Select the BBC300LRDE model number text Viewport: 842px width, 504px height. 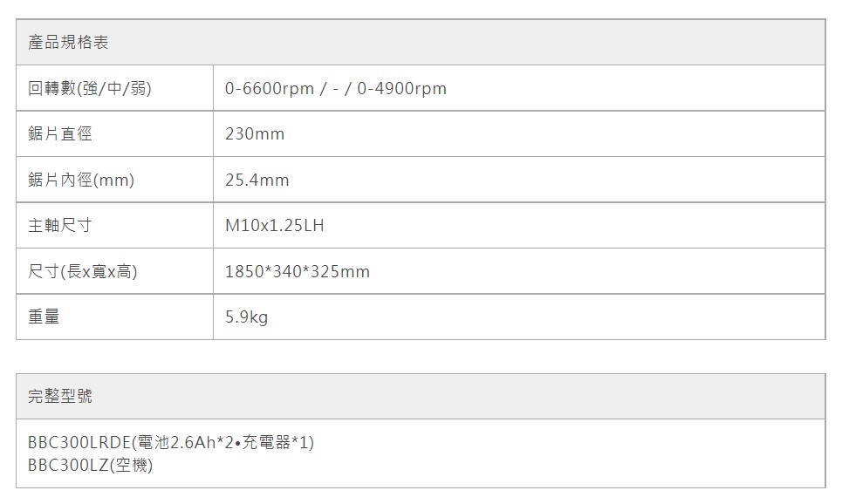click(79, 443)
